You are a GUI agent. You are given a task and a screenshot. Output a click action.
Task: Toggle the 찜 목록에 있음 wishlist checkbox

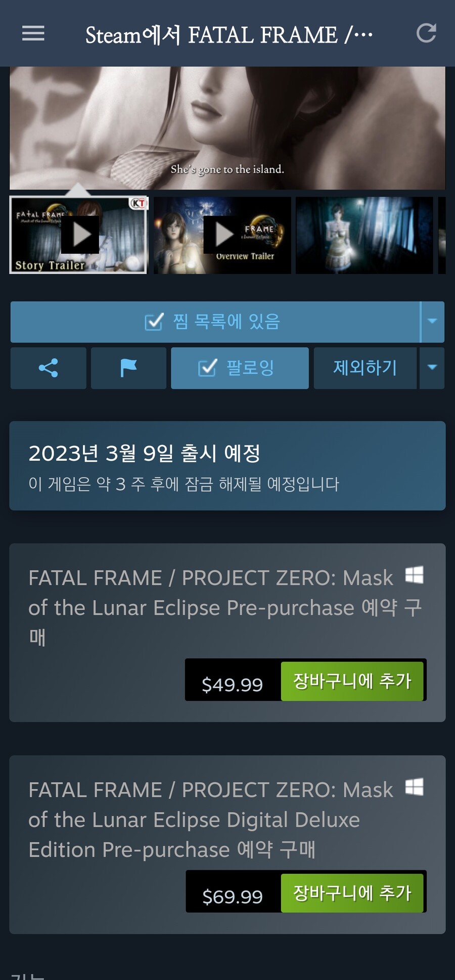[x=154, y=322]
